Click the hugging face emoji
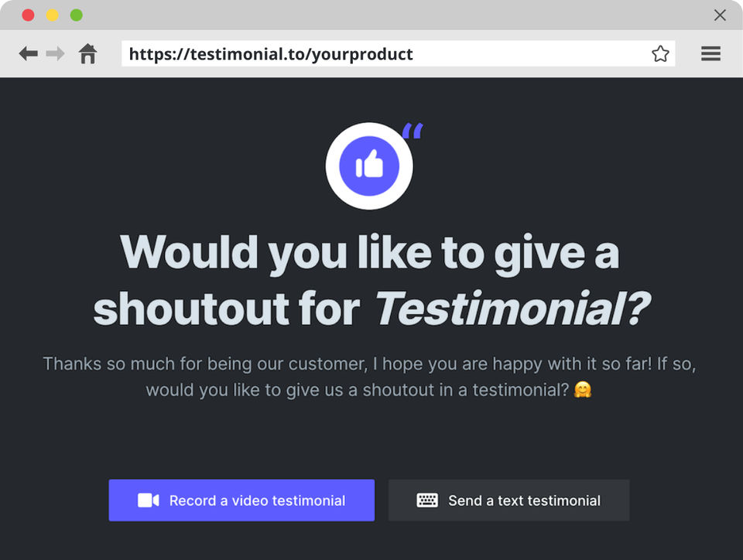 (x=582, y=390)
